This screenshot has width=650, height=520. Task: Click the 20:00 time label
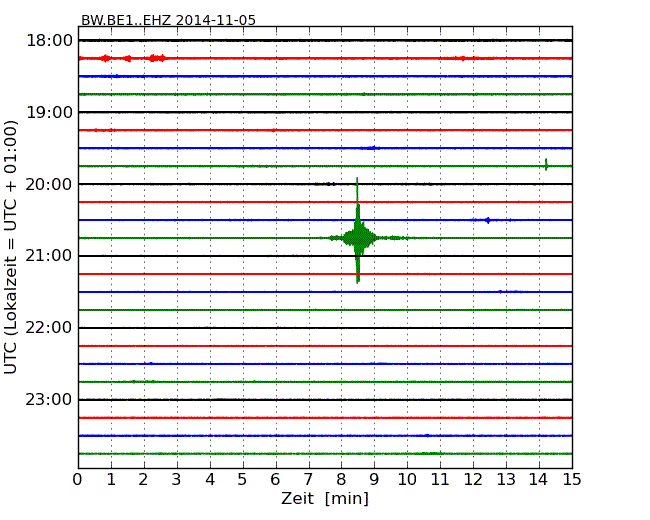point(49,184)
